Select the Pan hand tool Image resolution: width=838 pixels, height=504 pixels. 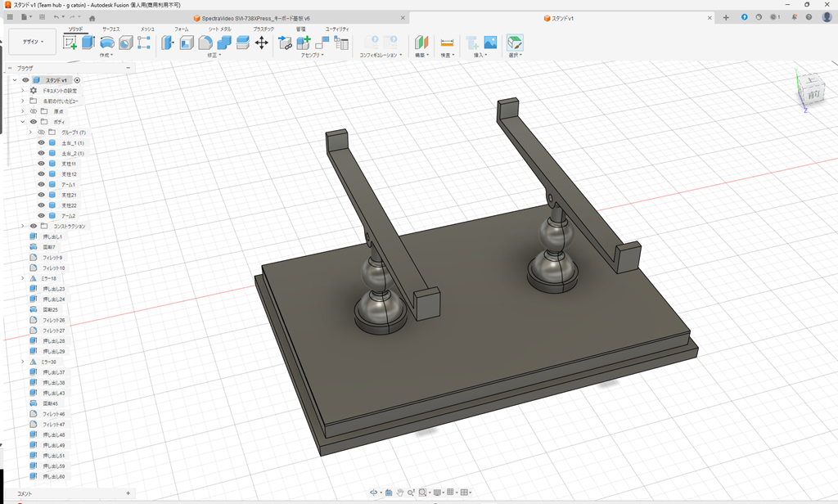[x=400, y=493]
